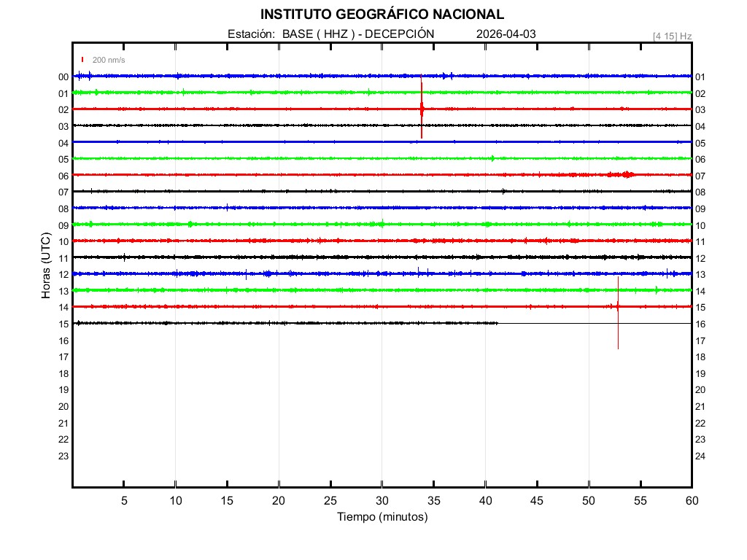Click the 30 minute tick label
Image resolution: width=747 pixels, height=560 pixels.
(382, 500)
